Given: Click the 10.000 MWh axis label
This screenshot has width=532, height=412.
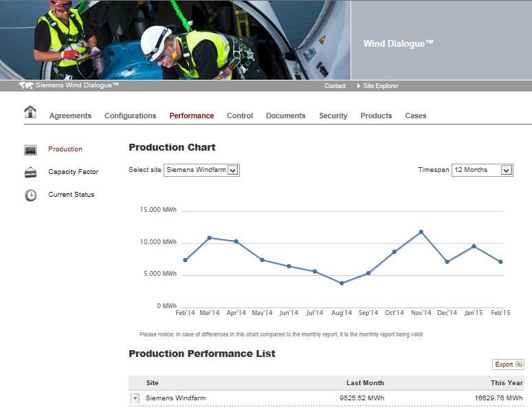Looking at the screenshot, I should click(158, 242).
